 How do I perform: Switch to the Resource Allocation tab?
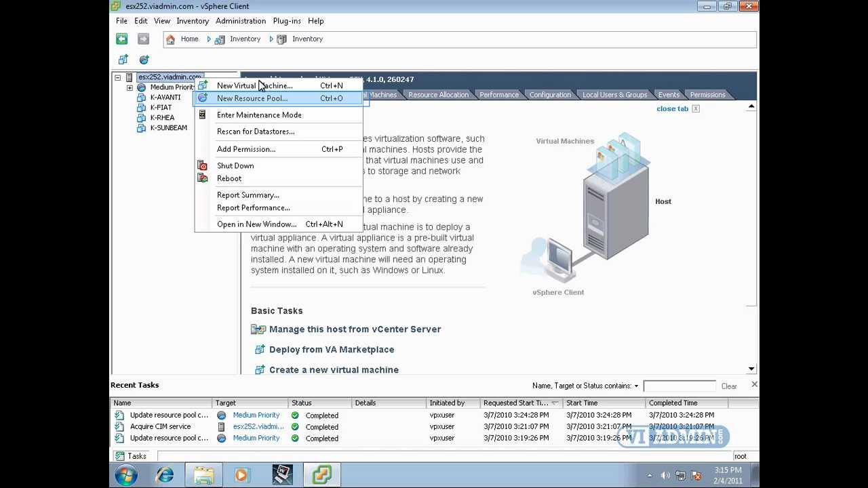(438, 95)
